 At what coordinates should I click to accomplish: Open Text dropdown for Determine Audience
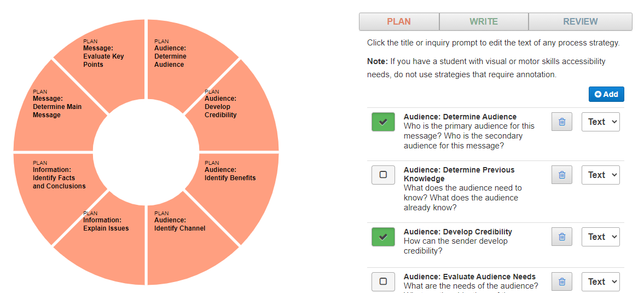pyautogui.click(x=600, y=122)
